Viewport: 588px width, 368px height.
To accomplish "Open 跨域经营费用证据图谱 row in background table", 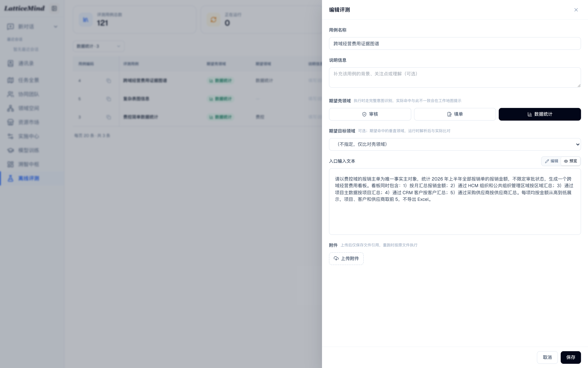I will pos(145,81).
